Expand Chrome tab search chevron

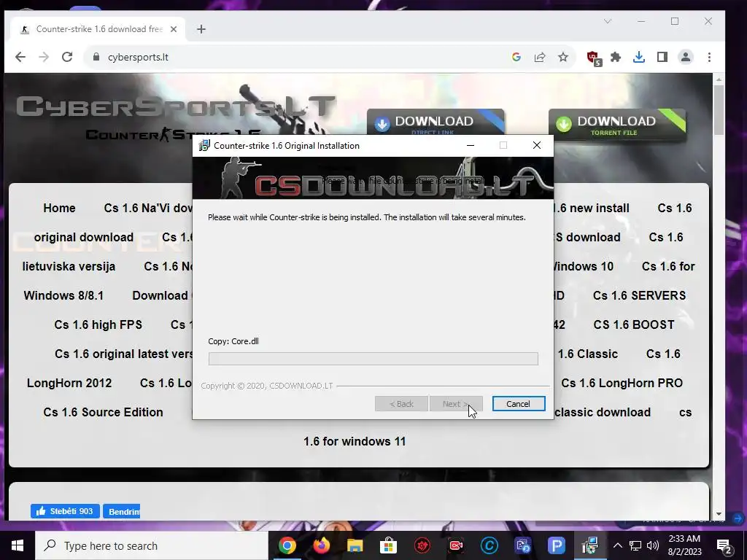pyautogui.click(x=608, y=21)
